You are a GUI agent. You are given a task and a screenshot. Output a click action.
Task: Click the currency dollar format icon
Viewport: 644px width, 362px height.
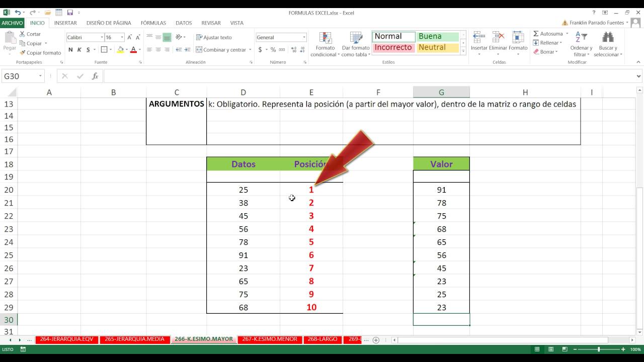tap(260, 50)
